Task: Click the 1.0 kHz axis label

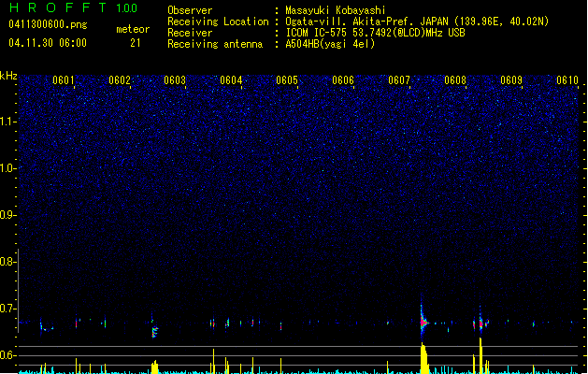Action: 7,168
